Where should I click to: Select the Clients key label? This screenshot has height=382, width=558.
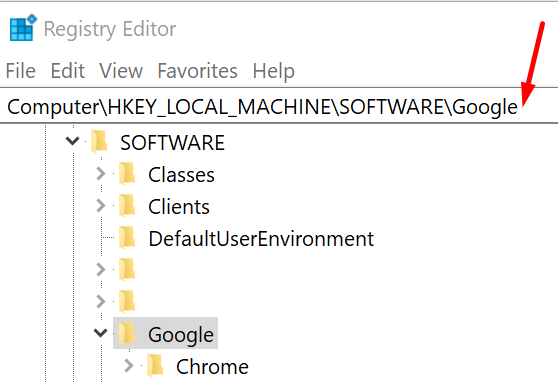click(179, 207)
